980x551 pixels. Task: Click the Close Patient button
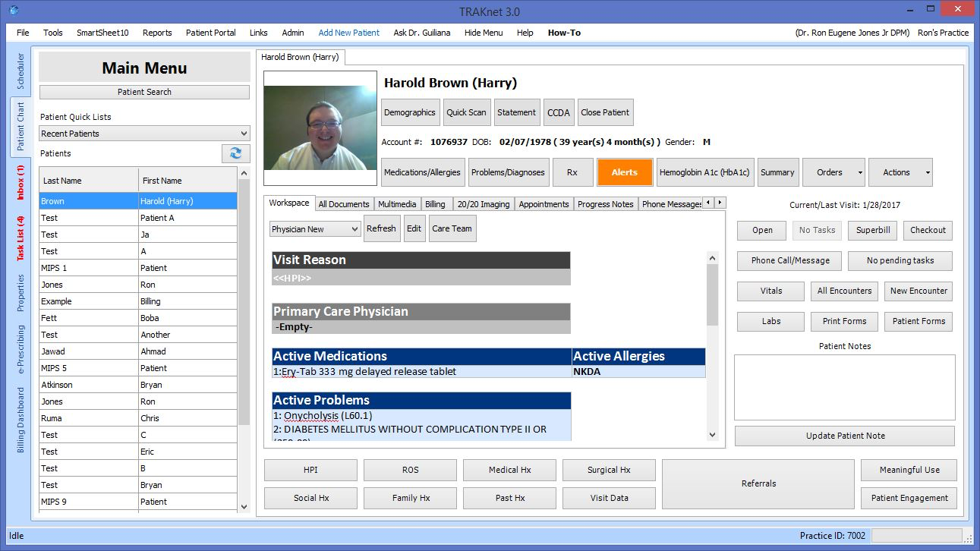(605, 112)
